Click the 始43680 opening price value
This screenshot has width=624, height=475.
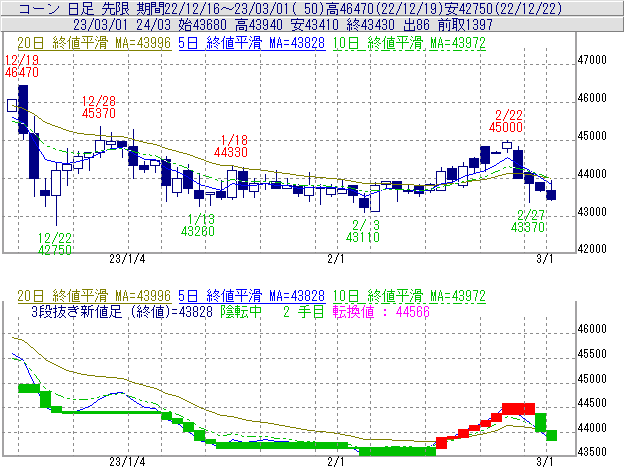tap(202, 25)
